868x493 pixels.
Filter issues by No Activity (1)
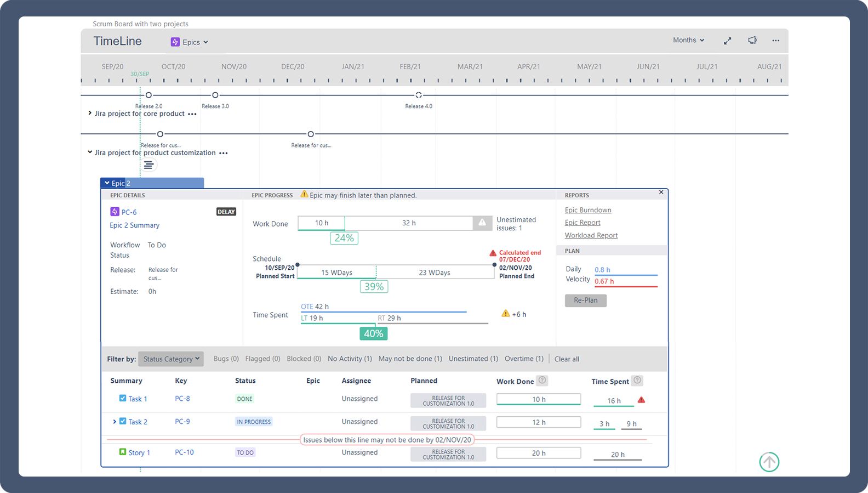350,359
